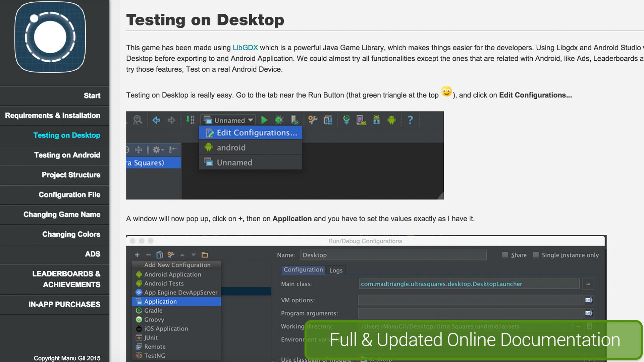Open Requirements & Installation section
This screenshot has height=362, width=644.
(55, 116)
